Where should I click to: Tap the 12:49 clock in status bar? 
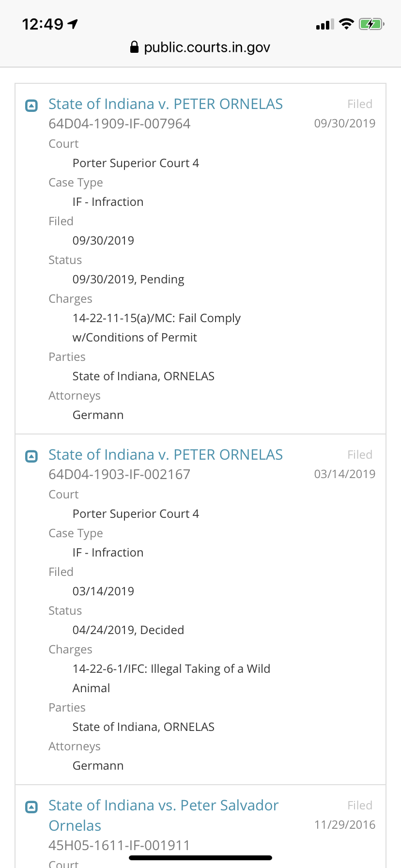tap(43, 24)
